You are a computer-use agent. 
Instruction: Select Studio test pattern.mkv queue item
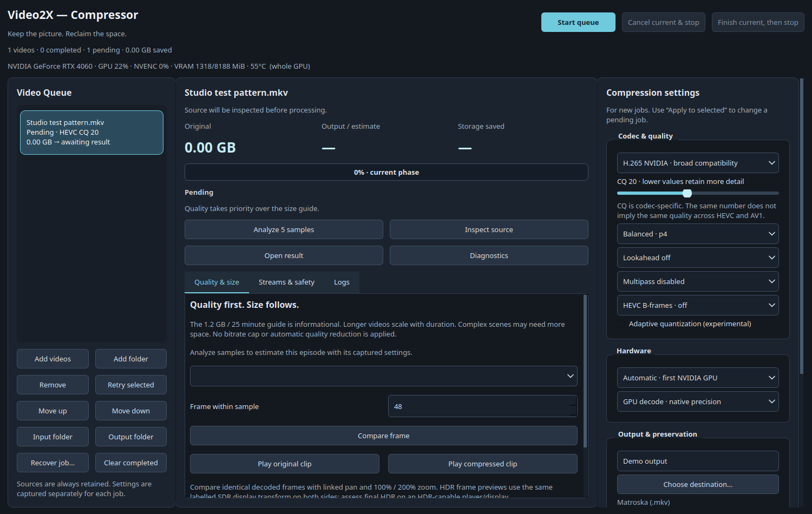91,133
